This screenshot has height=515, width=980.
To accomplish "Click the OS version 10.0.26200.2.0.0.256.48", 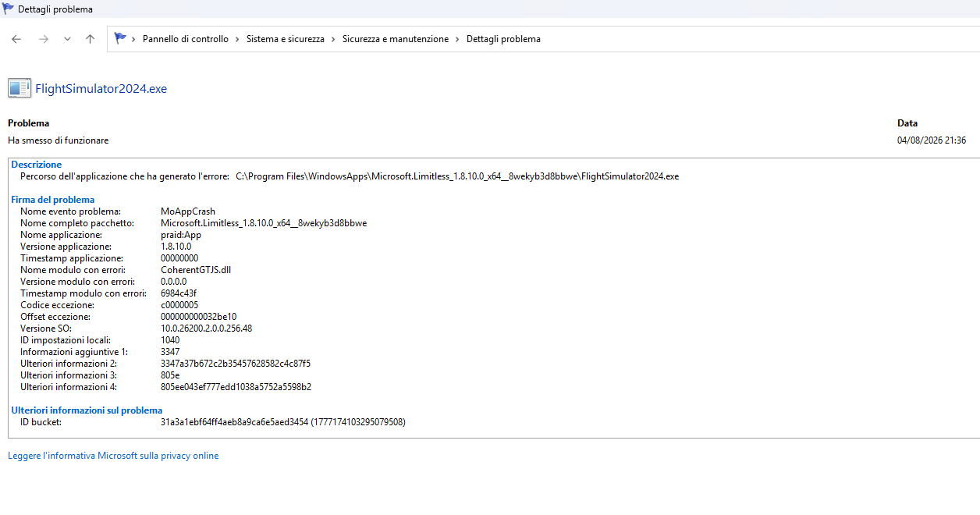I will (206, 329).
